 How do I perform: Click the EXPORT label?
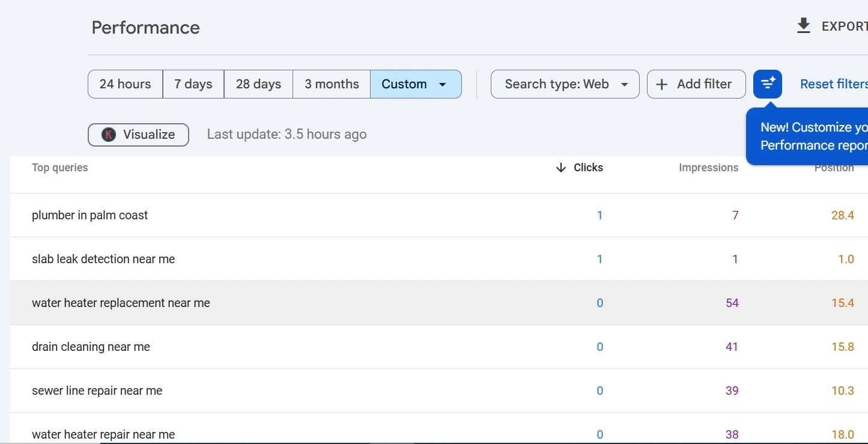[x=845, y=26]
